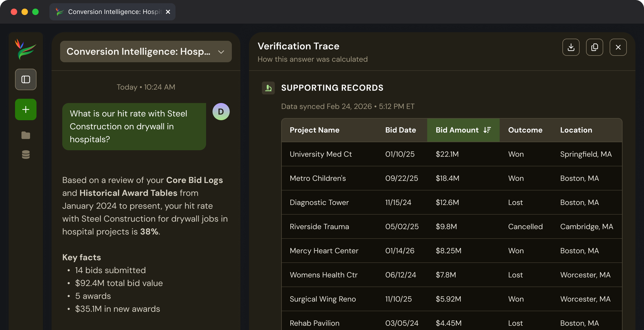The width and height of the screenshot is (644, 330).
Task: Open the folder icon in the sidebar
Action: [x=26, y=135]
